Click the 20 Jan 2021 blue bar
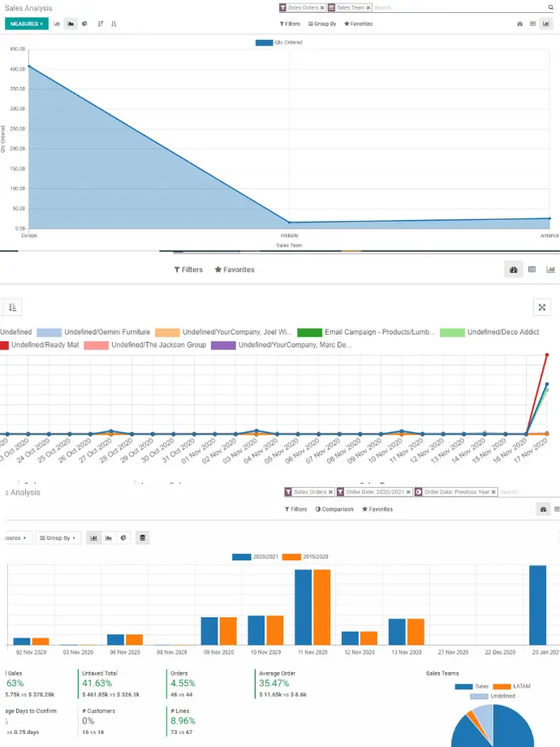The height and width of the screenshot is (747, 560). [537, 605]
